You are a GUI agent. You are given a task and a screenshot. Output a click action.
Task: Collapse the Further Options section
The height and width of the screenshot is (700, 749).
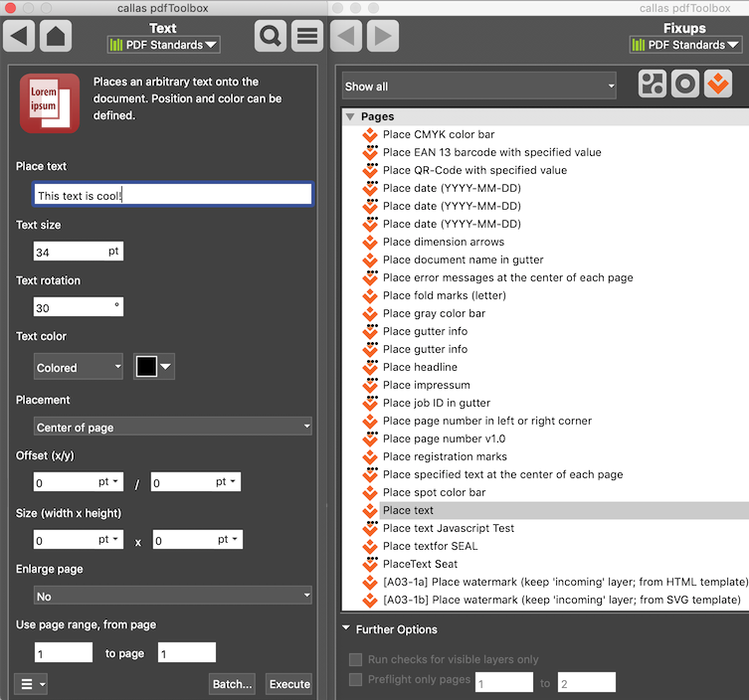click(346, 627)
